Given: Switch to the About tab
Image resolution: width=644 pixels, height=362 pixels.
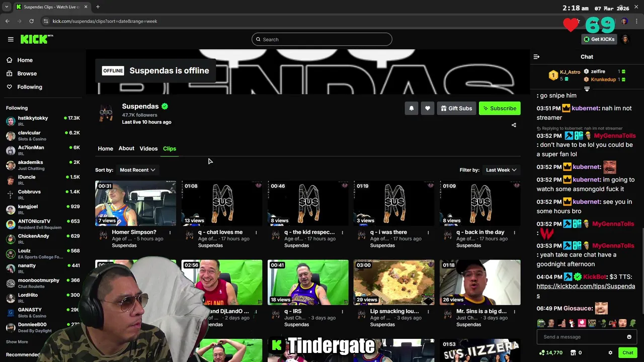Looking at the screenshot, I should [x=126, y=148].
